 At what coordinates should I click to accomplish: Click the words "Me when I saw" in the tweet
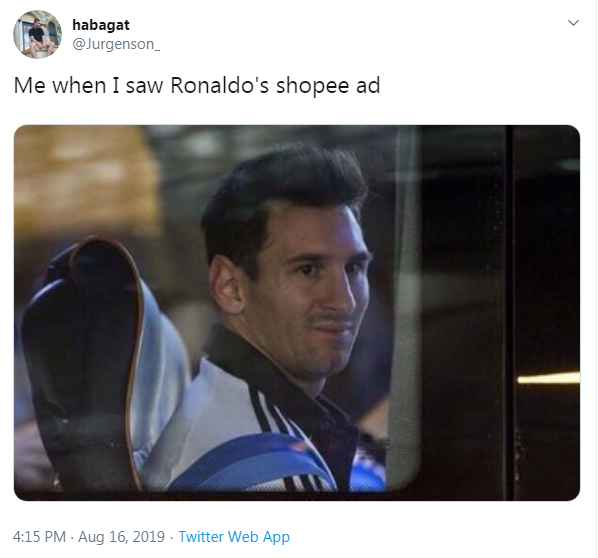coord(88,85)
